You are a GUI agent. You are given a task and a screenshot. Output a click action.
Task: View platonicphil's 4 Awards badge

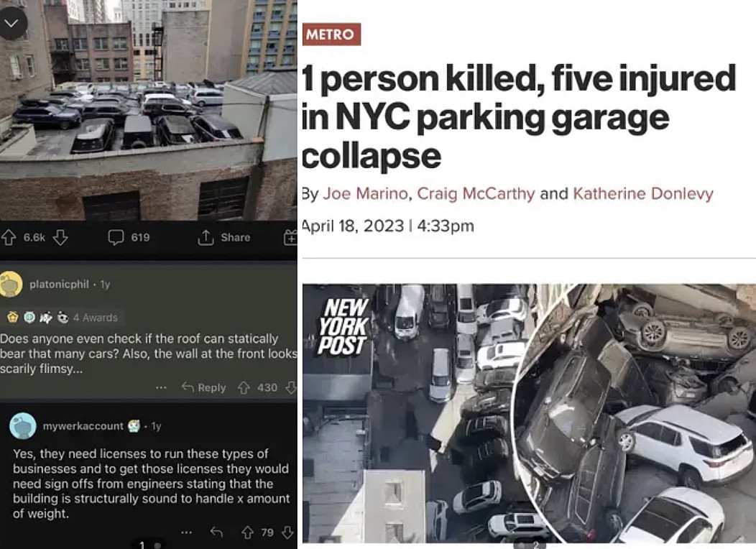[63, 317]
